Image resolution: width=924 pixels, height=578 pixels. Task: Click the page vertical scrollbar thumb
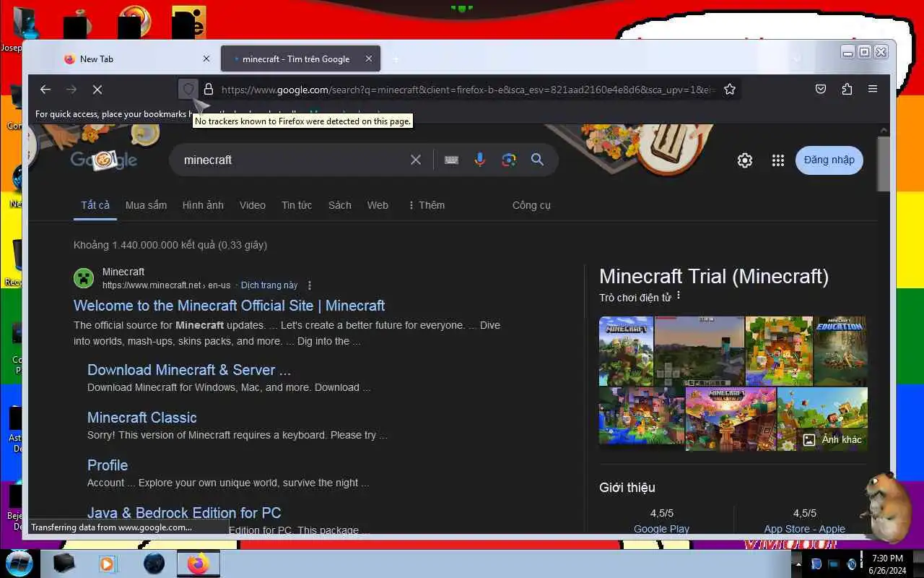[884, 163]
